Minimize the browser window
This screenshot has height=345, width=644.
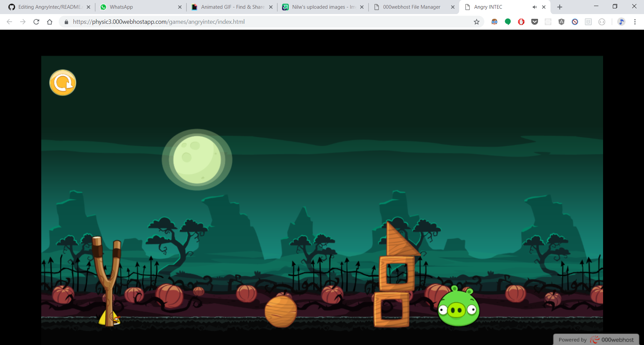coord(596,6)
